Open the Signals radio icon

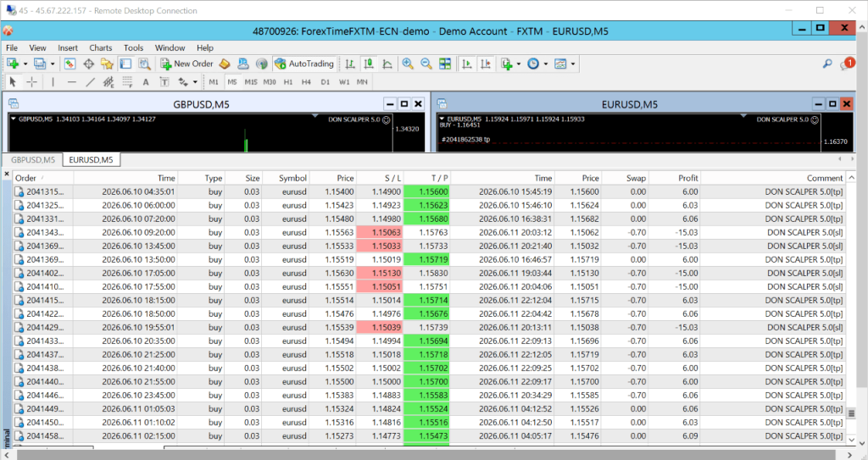tap(262, 64)
